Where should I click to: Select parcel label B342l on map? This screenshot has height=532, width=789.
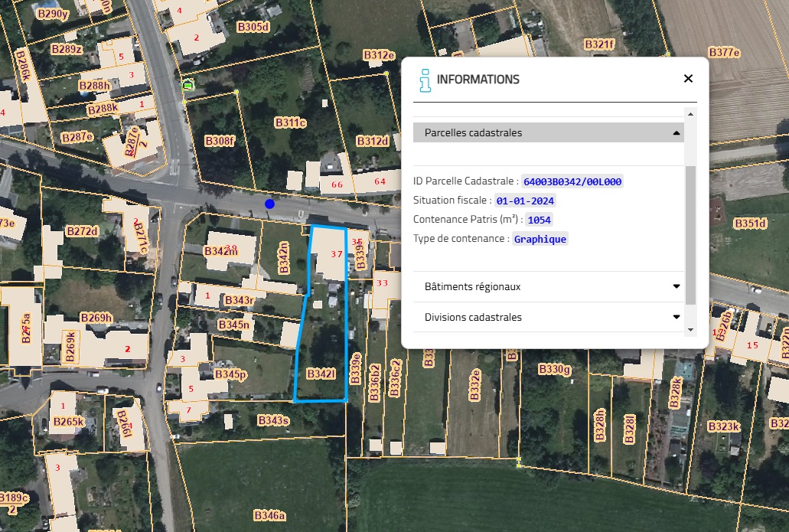tap(321, 374)
